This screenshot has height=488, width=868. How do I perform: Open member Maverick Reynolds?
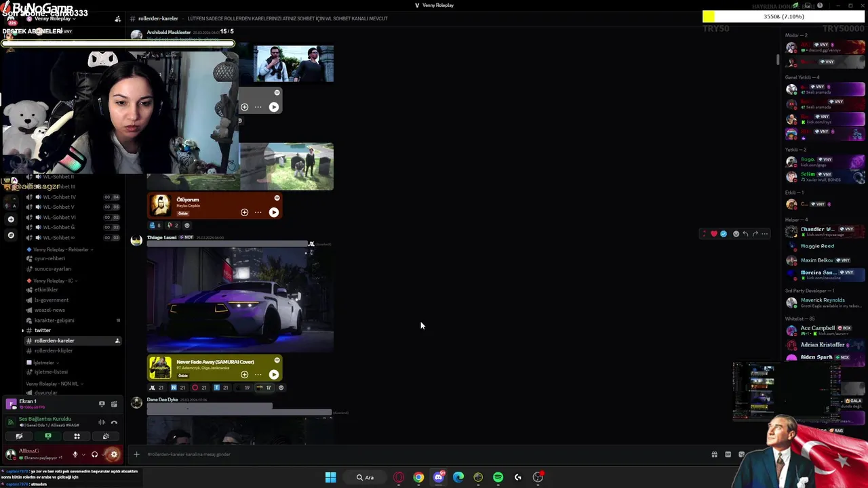(x=824, y=303)
